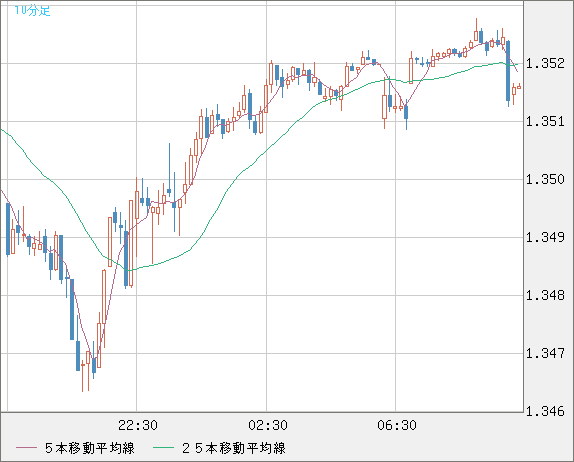Click the 1.352 price axis label
Image resolution: width=574 pixels, height=462 pixels.
click(x=545, y=63)
